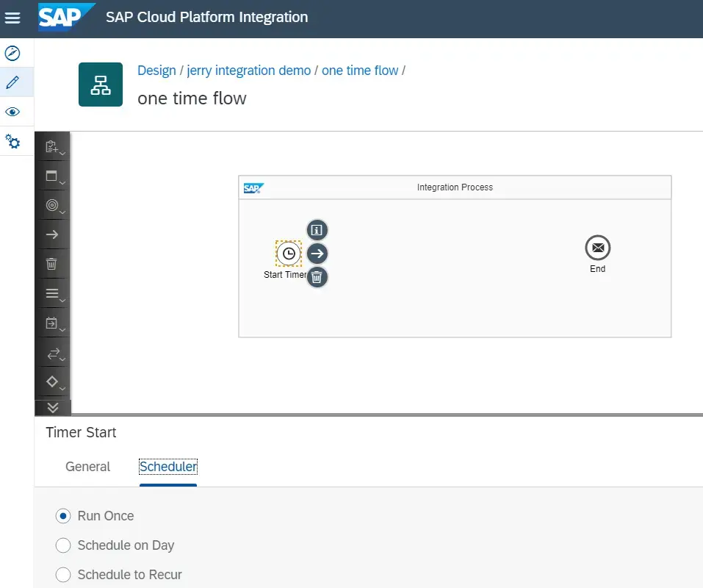
Task: Open the Start Timer details info icon
Action: click(x=317, y=229)
